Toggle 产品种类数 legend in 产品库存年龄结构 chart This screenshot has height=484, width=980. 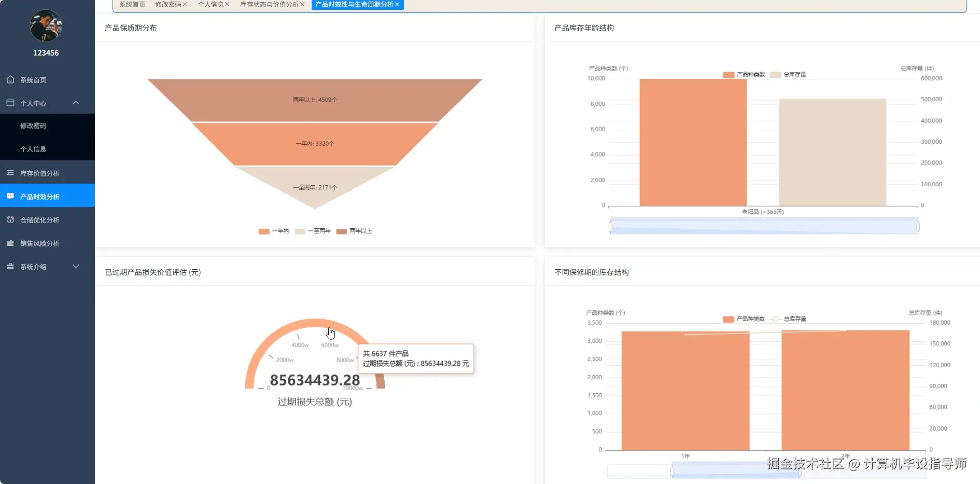coord(744,75)
